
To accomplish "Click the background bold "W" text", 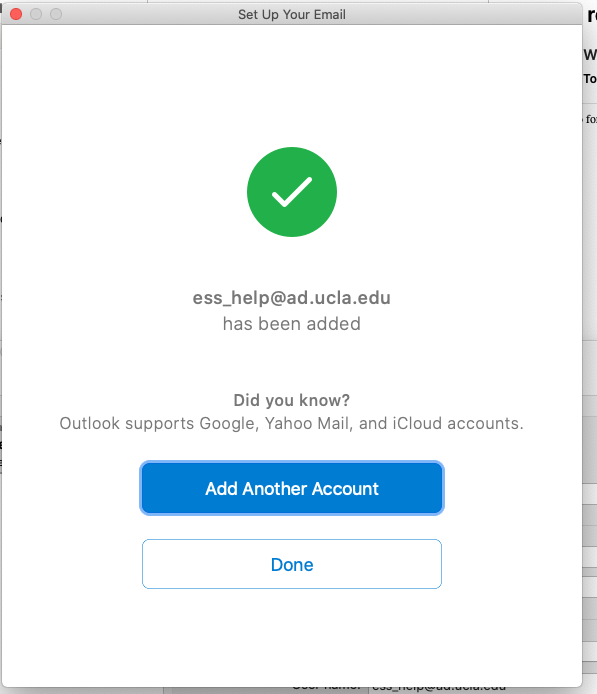I will click(x=590, y=55).
